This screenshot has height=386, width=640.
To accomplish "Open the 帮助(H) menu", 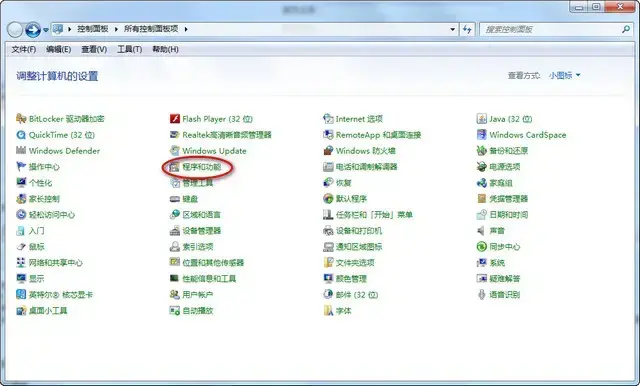I will pyautogui.click(x=165, y=49).
